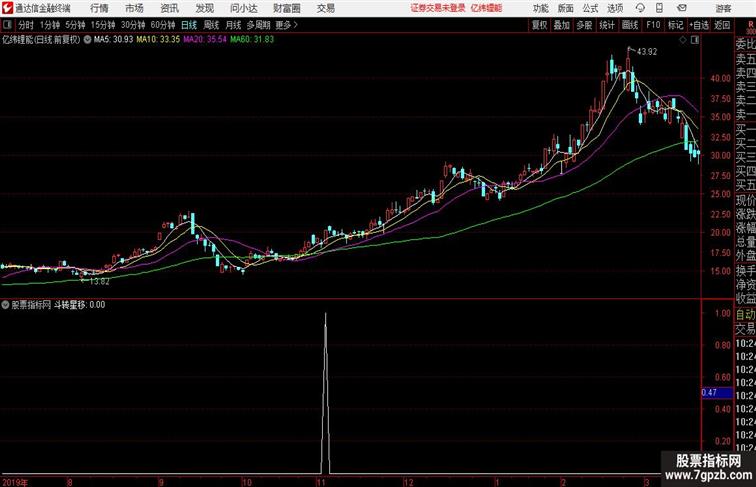Click the MA60: 31.83 indicator value

tap(252, 40)
